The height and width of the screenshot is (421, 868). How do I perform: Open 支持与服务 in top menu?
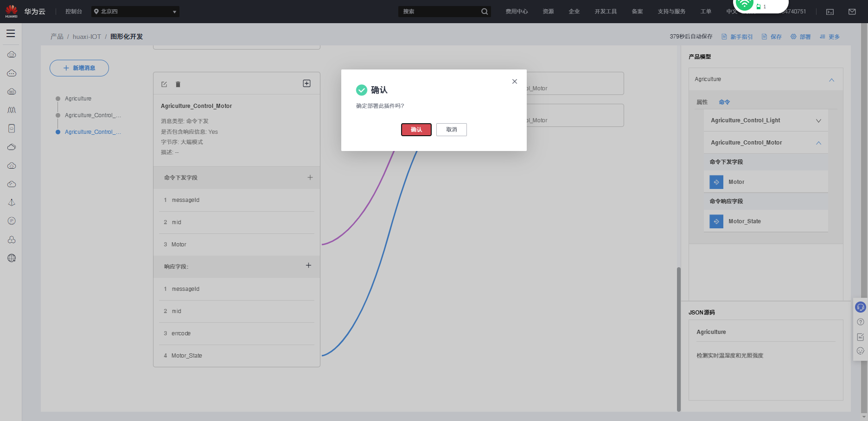click(x=671, y=12)
